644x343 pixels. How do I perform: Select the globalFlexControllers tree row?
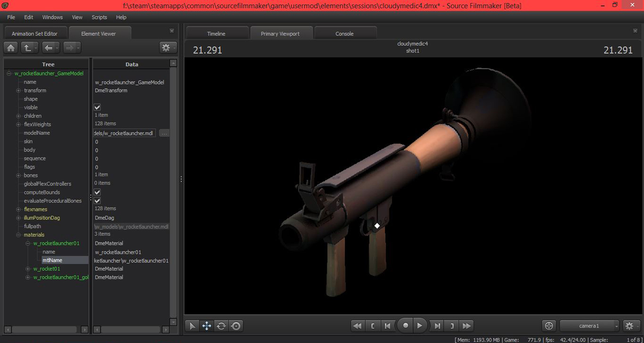click(x=48, y=184)
